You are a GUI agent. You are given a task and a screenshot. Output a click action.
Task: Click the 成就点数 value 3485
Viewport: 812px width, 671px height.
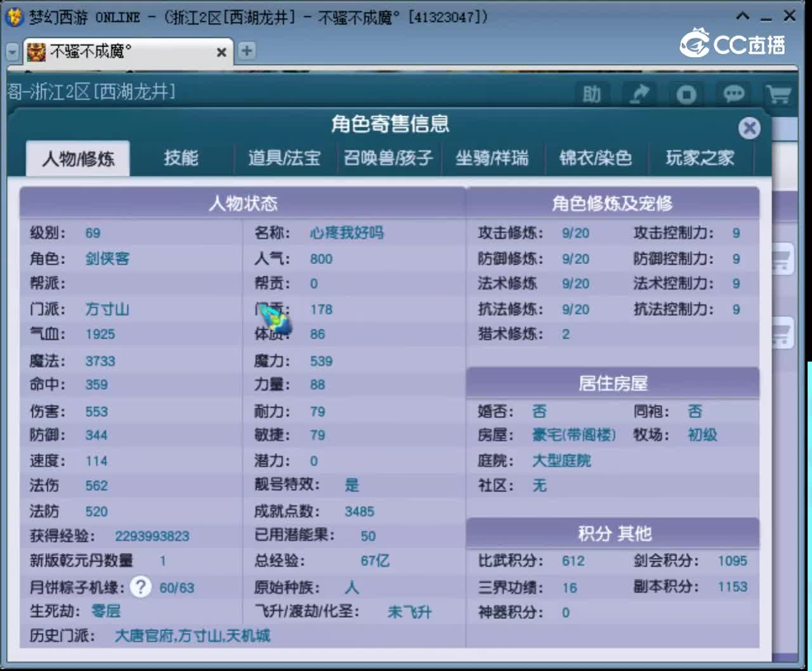360,511
